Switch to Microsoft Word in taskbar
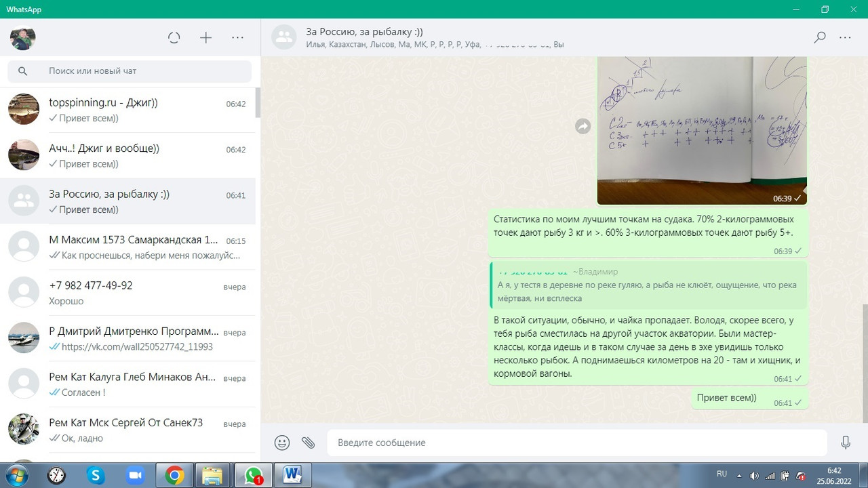This screenshot has width=868, height=488. (292, 476)
